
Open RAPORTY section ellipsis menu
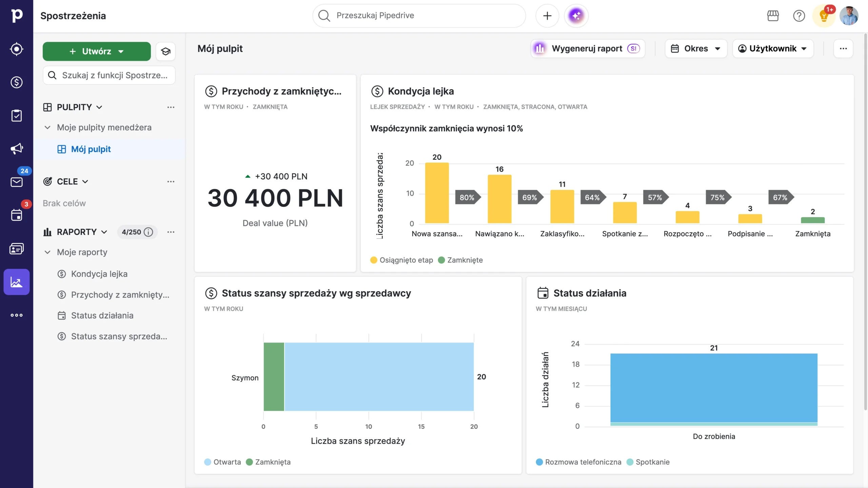(x=171, y=232)
